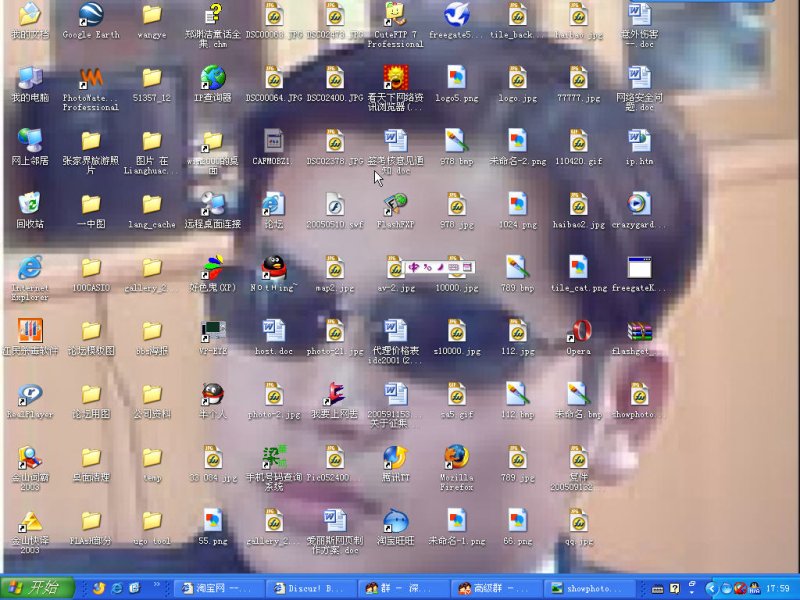
Task: Open the NOtHing~ QQ shortcut
Action: (x=274, y=270)
